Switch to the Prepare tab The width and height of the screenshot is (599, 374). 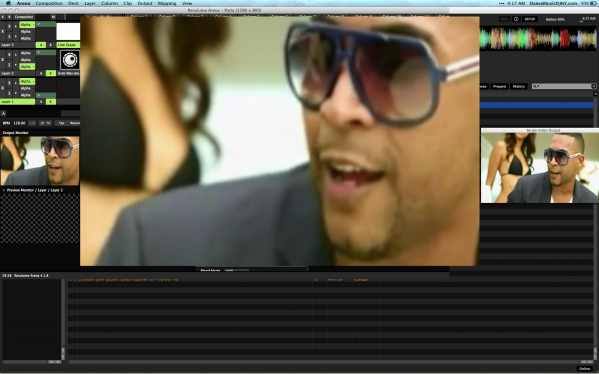tap(499, 86)
